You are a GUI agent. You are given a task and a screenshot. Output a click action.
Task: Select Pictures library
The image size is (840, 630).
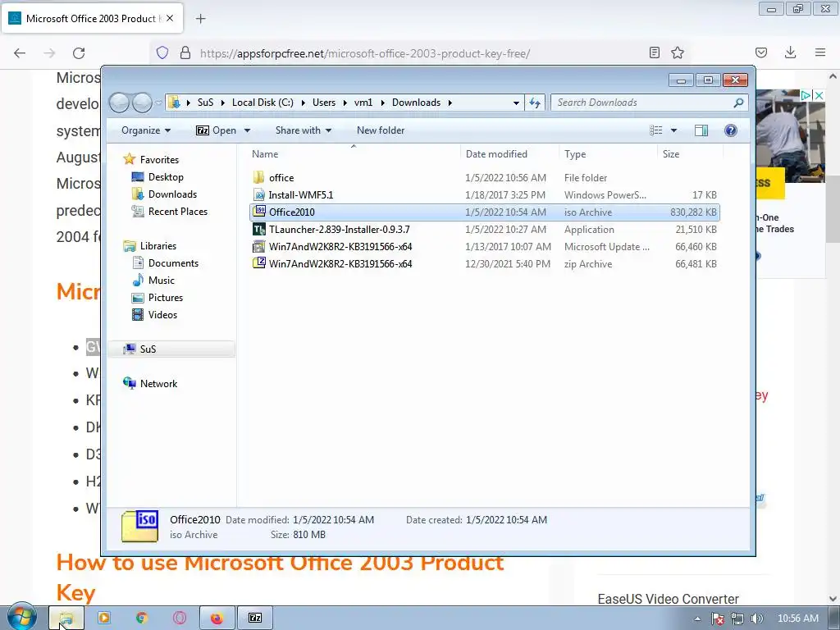(x=165, y=297)
